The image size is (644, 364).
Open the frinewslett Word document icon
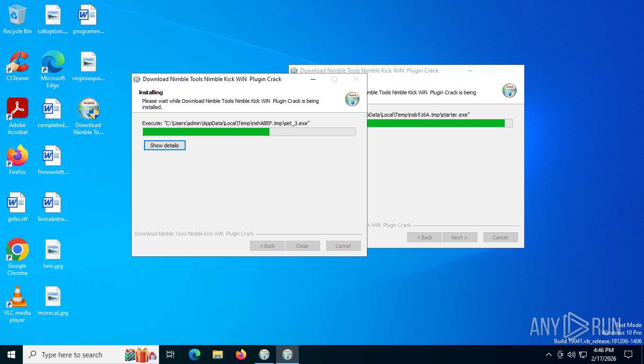point(53,160)
